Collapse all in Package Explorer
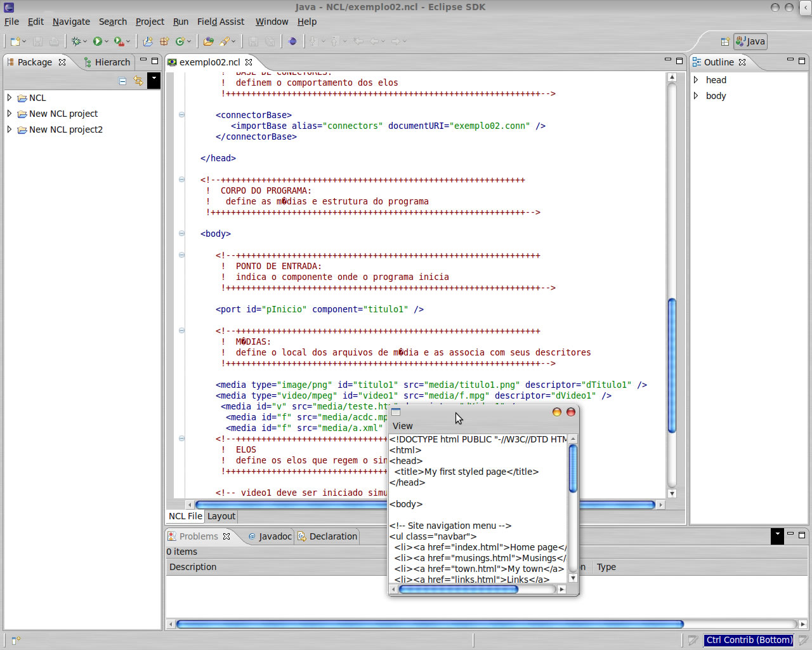This screenshot has width=812, height=650. [122, 81]
